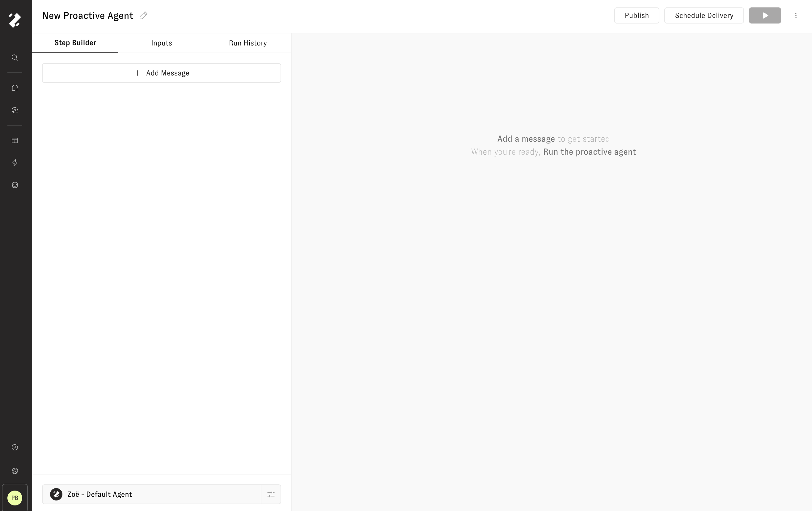Click the app logo in the sidebar
The image size is (812, 511).
15,20
